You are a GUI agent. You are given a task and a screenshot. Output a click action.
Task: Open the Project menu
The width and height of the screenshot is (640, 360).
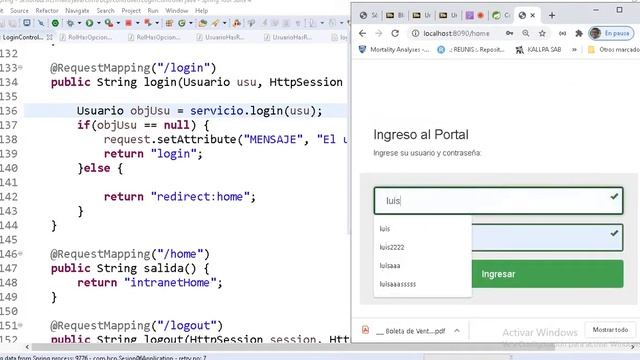point(131,11)
